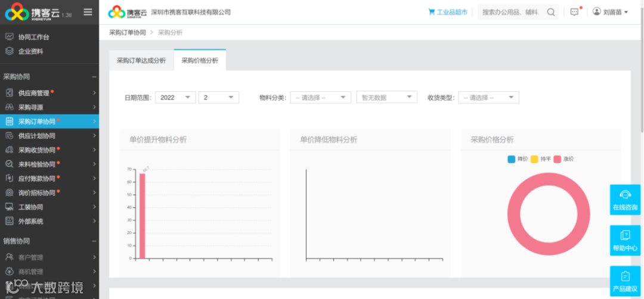This screenshot has width=644, height=299.
Task: Open the year dropdown showing 2022
Action: tap(175, 98)
